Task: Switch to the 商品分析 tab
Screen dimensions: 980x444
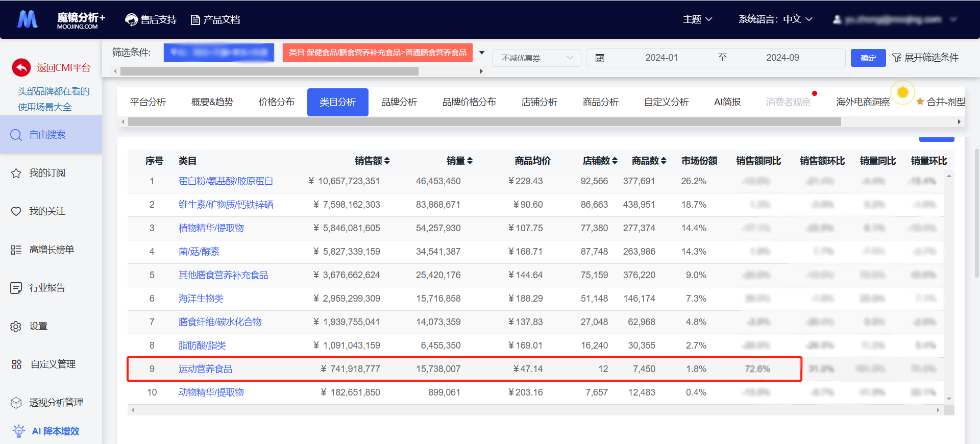Action: (x=601, y=102)
